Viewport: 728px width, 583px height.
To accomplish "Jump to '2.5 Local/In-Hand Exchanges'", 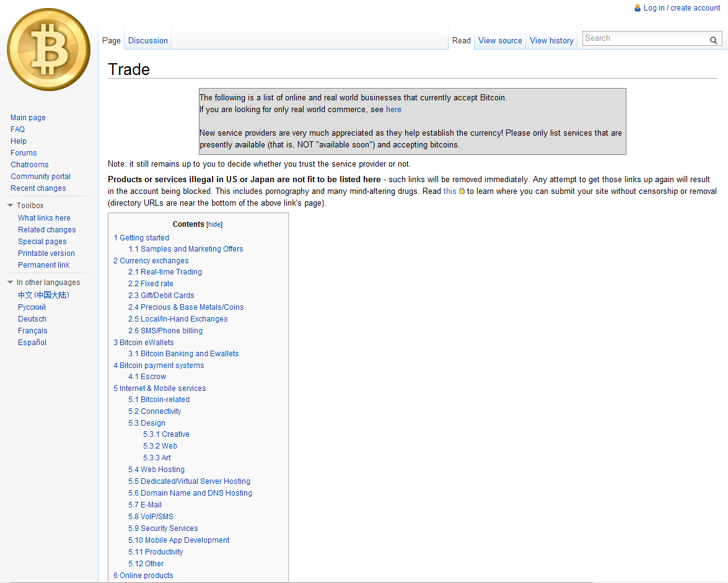I will point(178,319).
